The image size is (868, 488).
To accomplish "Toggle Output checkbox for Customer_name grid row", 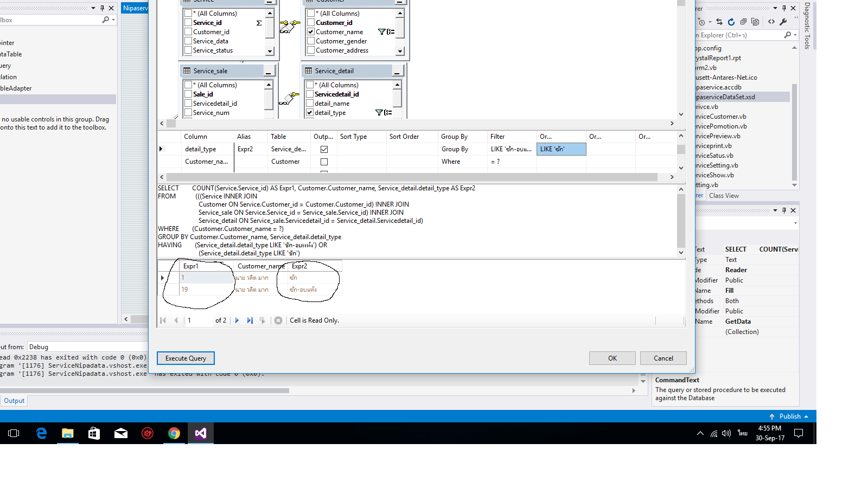I will 324,162.
